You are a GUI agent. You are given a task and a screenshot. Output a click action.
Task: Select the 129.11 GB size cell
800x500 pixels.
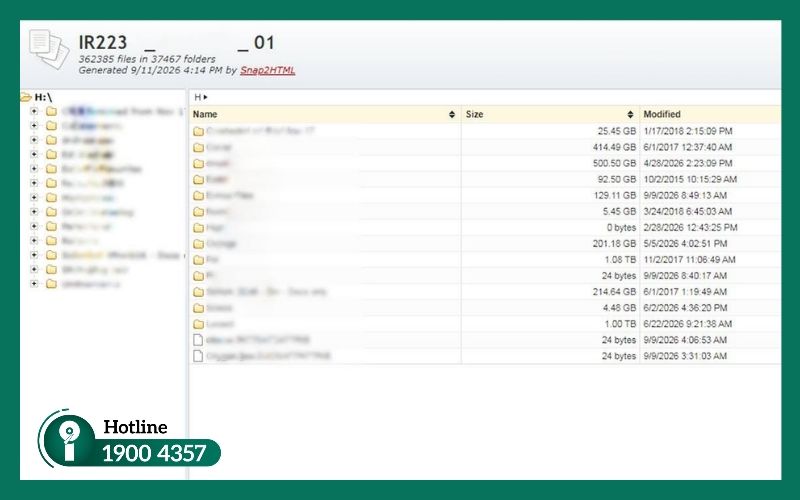click(615, 195)
